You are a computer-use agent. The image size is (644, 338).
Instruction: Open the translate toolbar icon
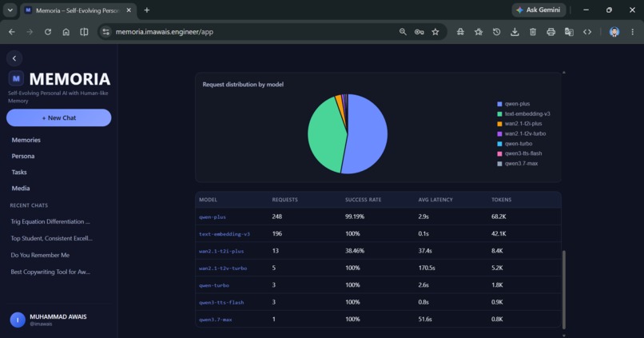pyautogui.click(x=569, y=32)
